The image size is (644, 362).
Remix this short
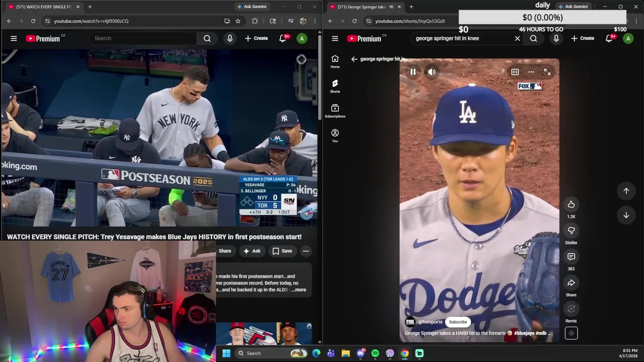pos(571,309)
